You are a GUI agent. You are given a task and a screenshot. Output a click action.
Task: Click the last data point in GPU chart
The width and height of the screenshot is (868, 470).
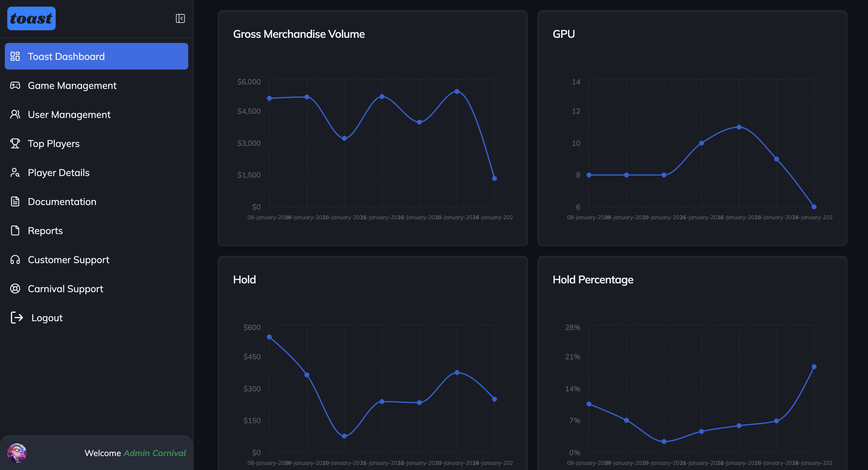tap(814, 207)
